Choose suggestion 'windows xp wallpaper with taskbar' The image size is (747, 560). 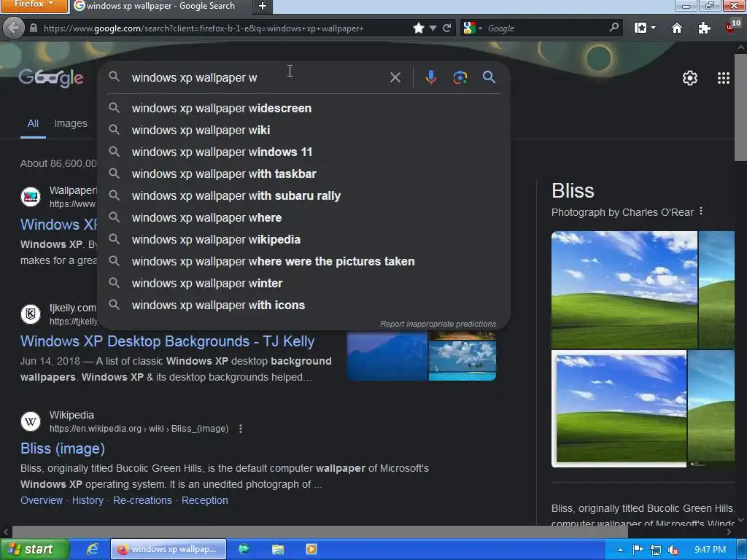(304, 174)
